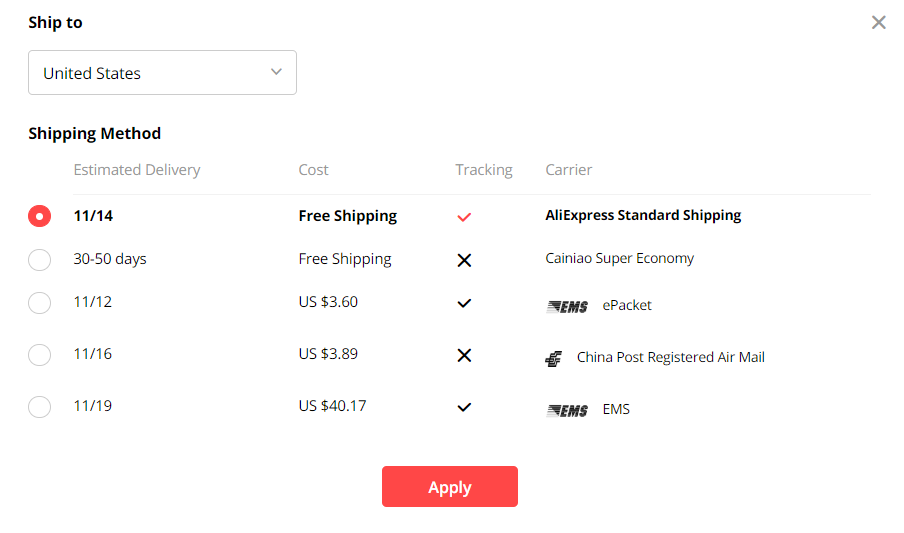Click the US $3.60 ePacket cost

click(x=328, y=302)
